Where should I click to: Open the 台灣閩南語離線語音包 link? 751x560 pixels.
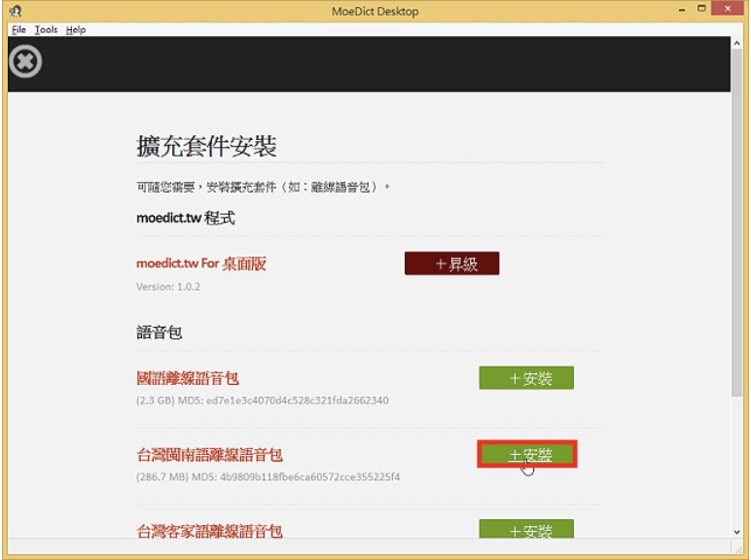click(x=210, y=455)
